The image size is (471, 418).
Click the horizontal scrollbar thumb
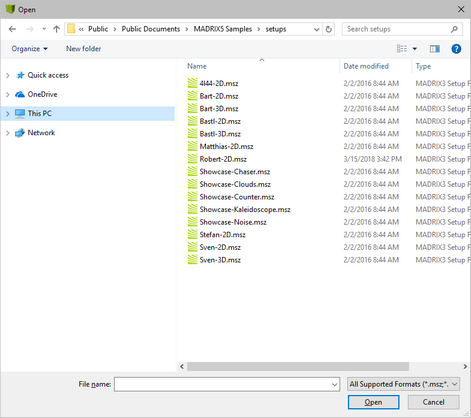(298, 367)
